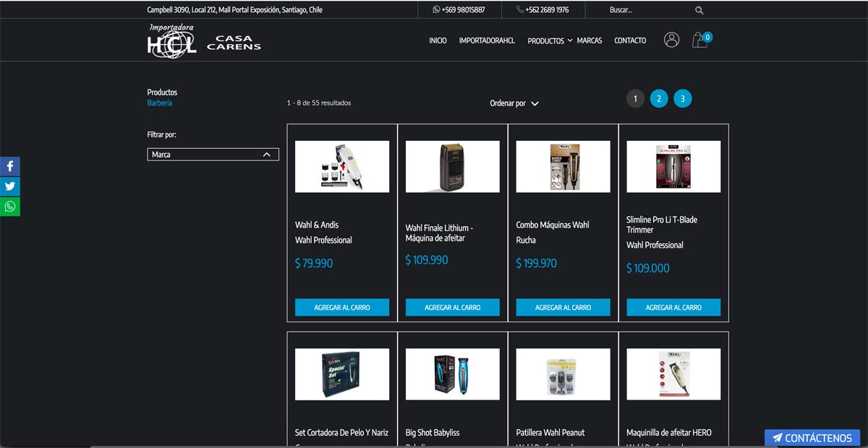Open the Patillera Wahl Peanut product image
The width and height of the screenshot is (868, 448).
[563, 374]
